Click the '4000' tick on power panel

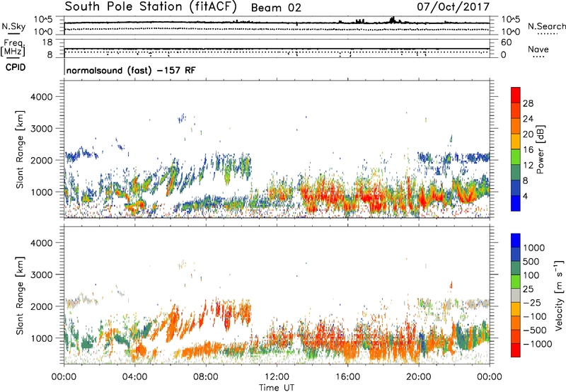pyautogui.click(x=41, y=97)
